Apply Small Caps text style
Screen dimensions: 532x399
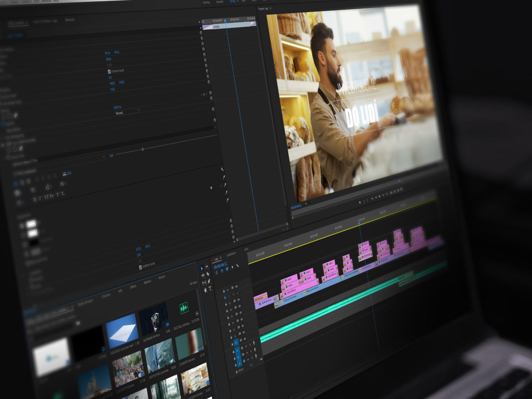pyautogui.click(x=52, y=196)
